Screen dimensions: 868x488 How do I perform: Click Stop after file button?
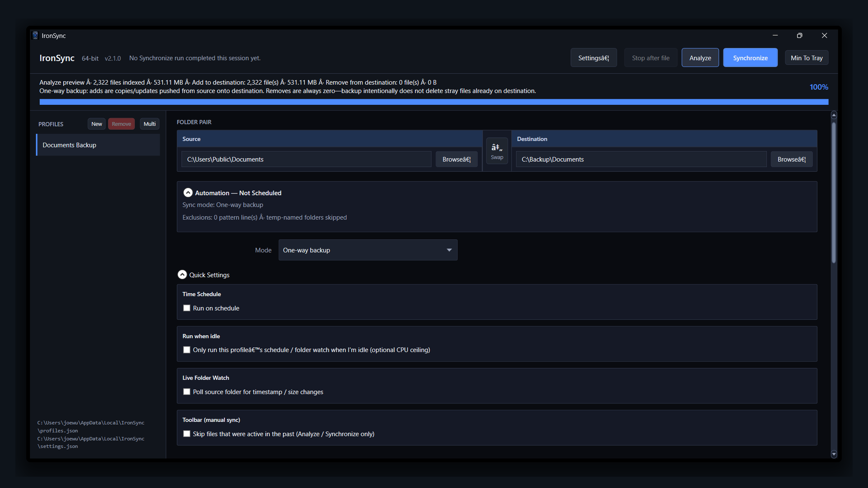(651, 58)
